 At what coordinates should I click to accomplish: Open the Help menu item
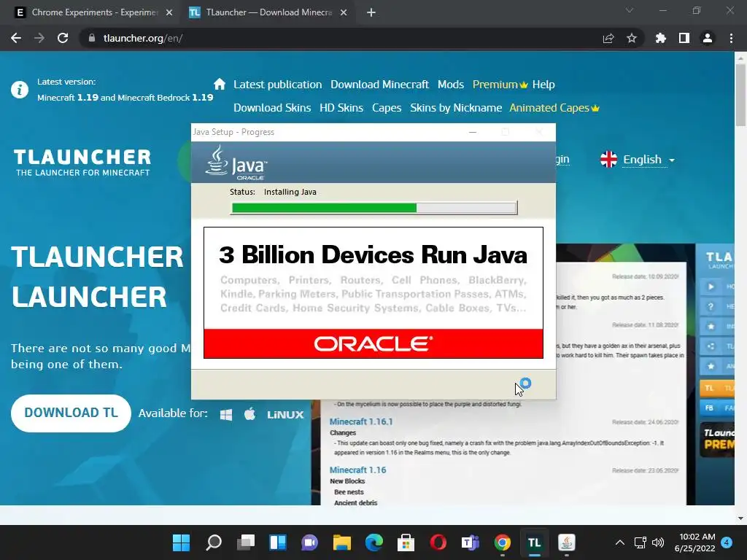[543, 85]
